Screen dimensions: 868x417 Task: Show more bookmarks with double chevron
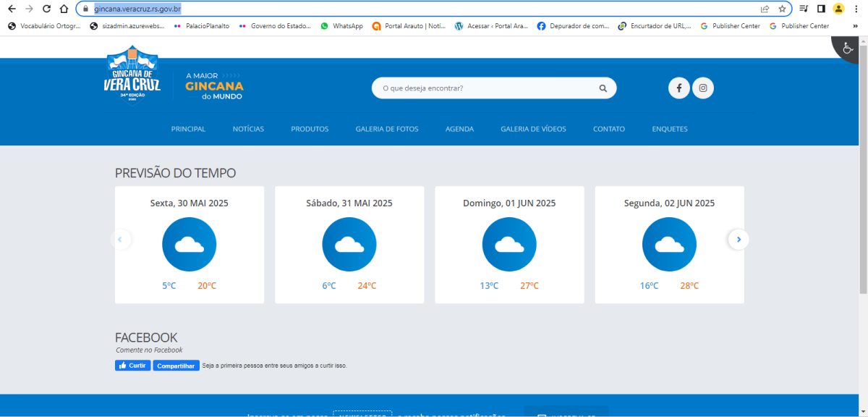point(856,26)
